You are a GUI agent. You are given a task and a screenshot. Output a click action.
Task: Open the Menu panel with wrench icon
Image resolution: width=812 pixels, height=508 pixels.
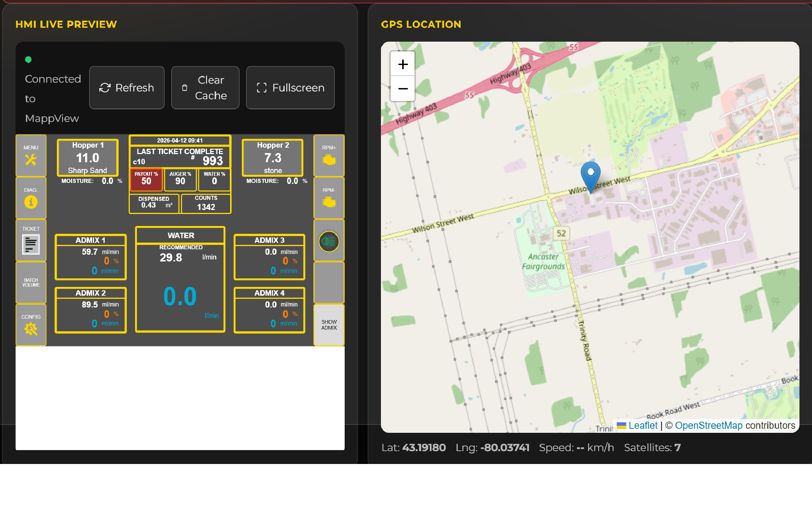tap(31, 155)
